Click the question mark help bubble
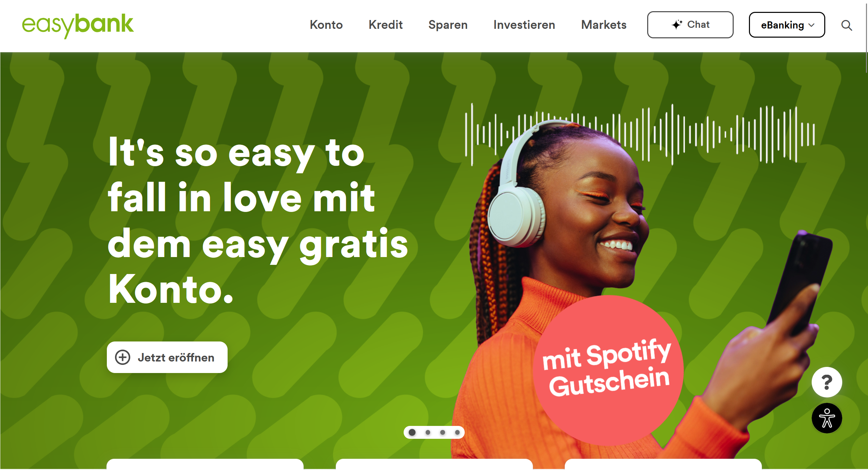 (827, 382)
